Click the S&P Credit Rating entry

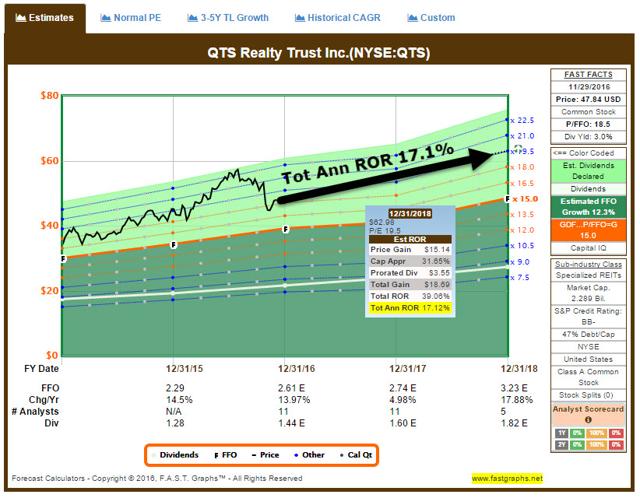click(x=588, y=316)
